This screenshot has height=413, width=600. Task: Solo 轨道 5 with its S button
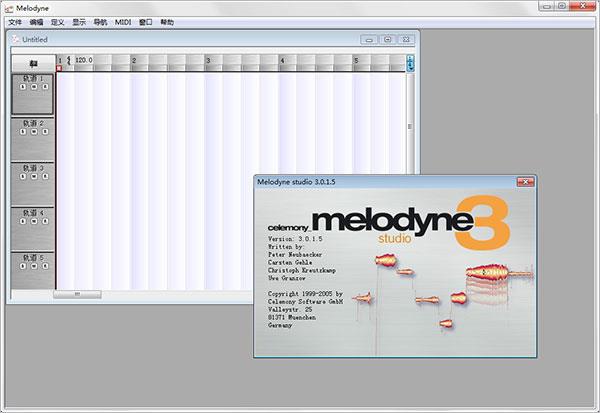pos(23,266)
